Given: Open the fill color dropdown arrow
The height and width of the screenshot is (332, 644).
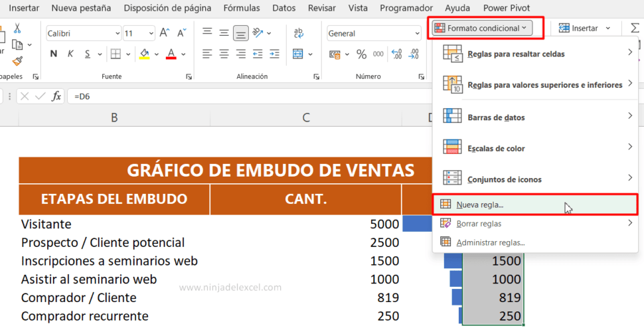Looking at the screenshot, I should [157, 54].
